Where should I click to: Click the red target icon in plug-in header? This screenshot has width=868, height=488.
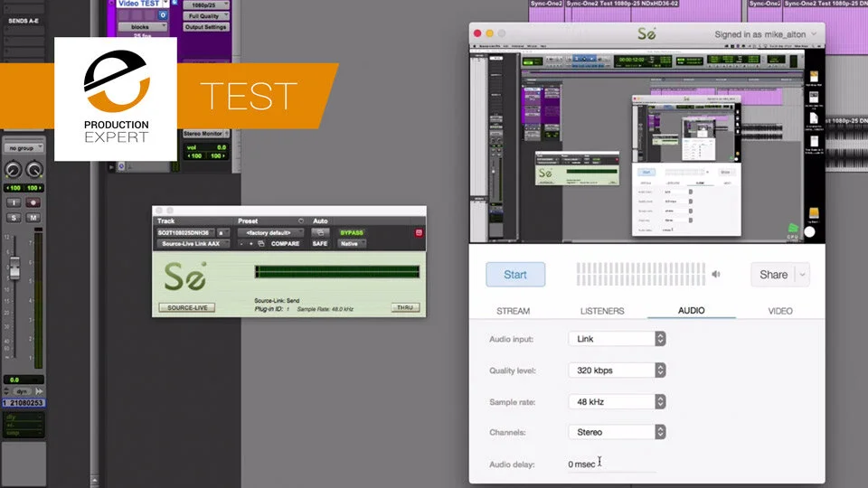coord(419,233)
